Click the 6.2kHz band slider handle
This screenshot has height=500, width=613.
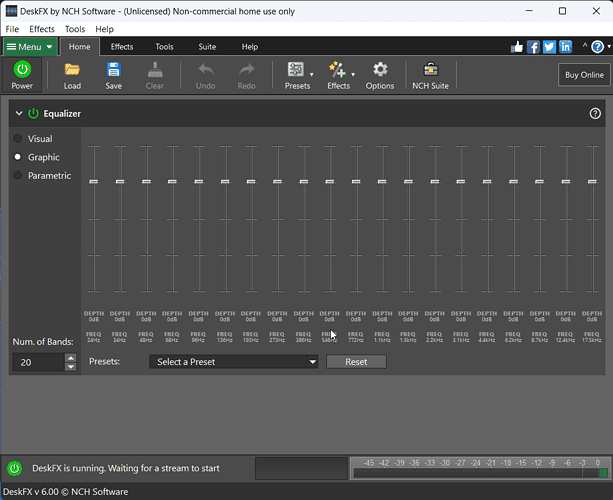click(x=514, y=181)
